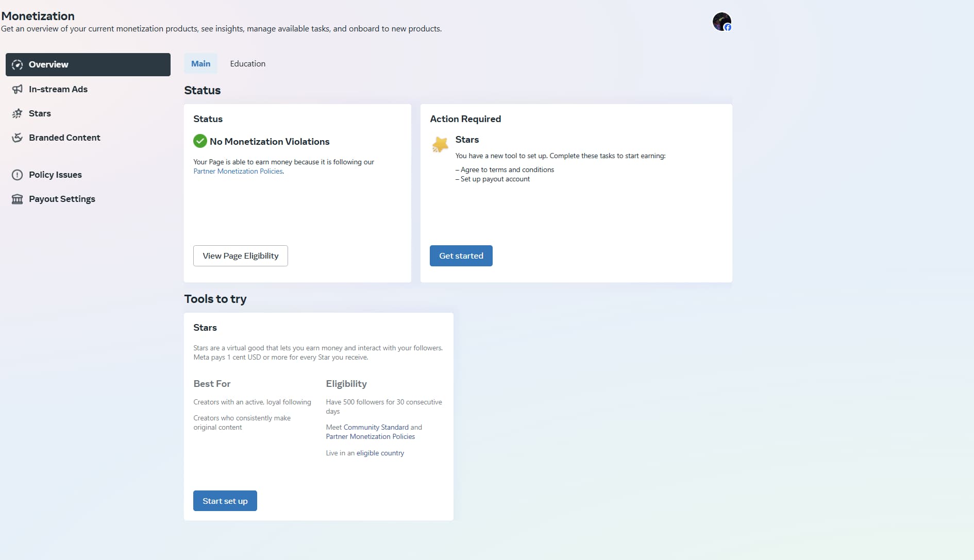
Task: Click the gold star icon under Action Required
Action: click(x=440, y=145)
